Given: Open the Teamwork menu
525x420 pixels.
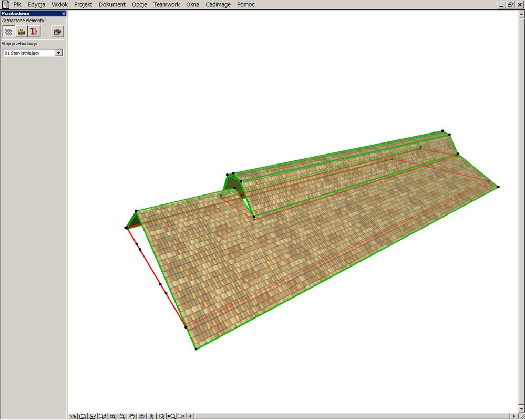Looking at the screenshot, I should tap(167, 5).
